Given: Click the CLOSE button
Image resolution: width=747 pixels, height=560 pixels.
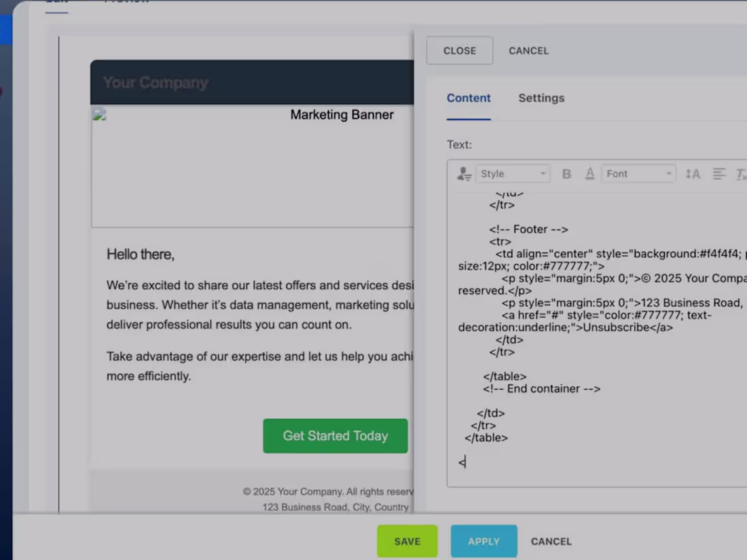Looking at the screenshot, I should point(460,50).
